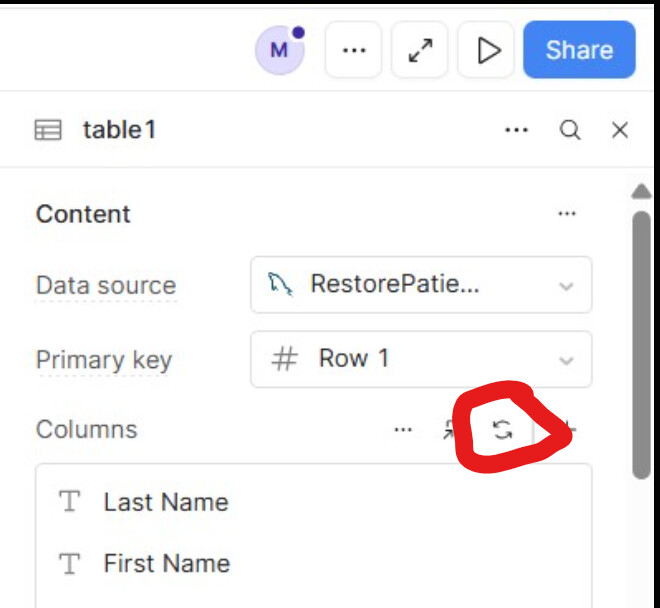Open the top toolbar more options menu
The width and height of the screenshot is (660, 608).
coord(354,50)
